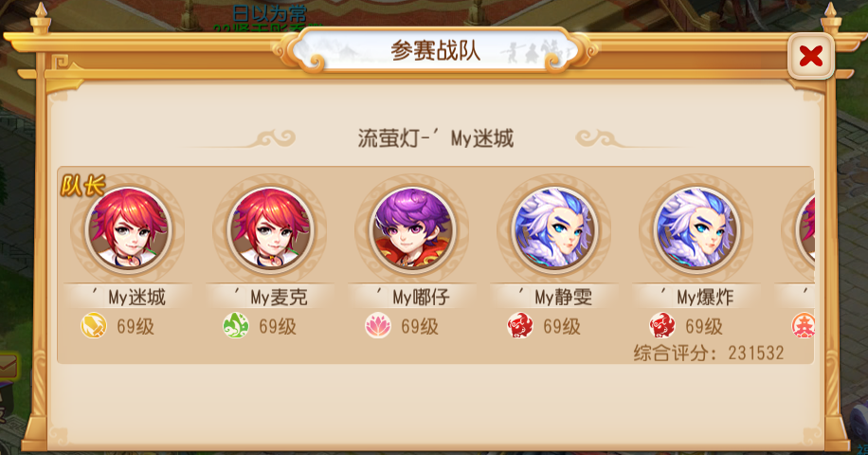View My静雯 white-haired avatar
Image resolution: width=868 pixels, height=455 pixels.
pos(554,229)
